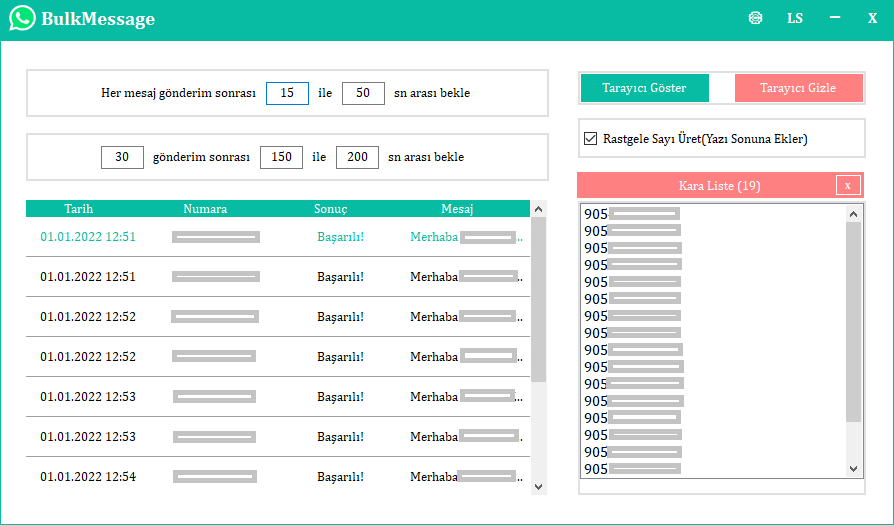Click the Tarih column header
The width and height of the screenshot is (894, 525).
tap(79, 209)
